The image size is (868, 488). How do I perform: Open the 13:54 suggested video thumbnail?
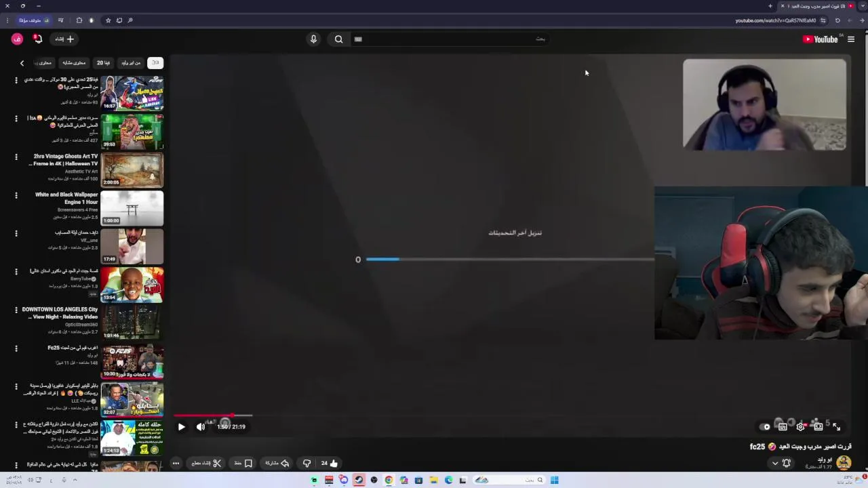pyautogui.click(x=132, y=285)
